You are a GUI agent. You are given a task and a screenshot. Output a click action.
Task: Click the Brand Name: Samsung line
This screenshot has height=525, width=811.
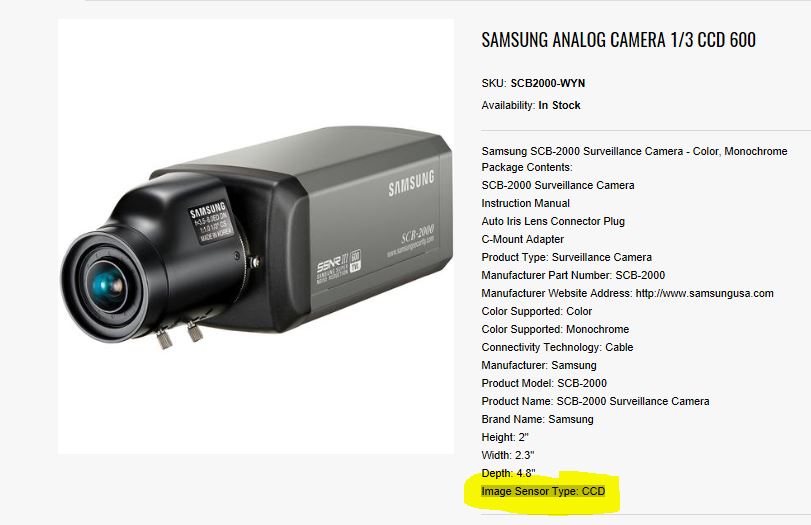click(537, 419)
